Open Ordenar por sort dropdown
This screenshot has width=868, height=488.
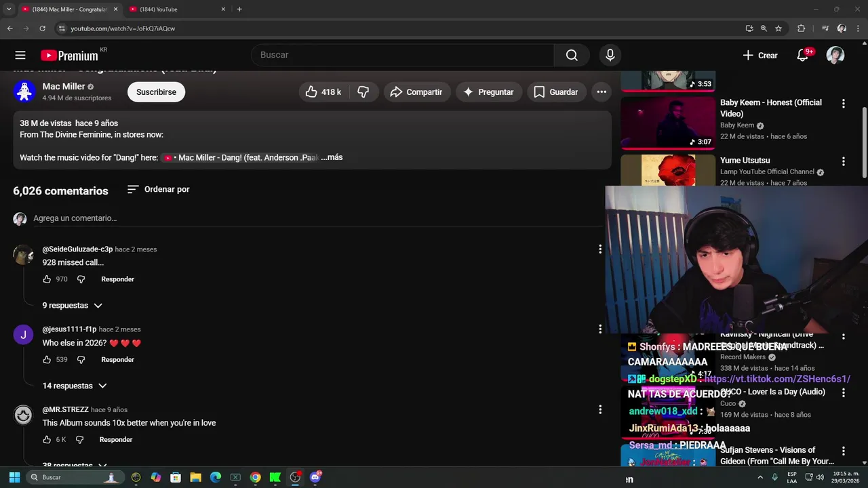(159, 189)
